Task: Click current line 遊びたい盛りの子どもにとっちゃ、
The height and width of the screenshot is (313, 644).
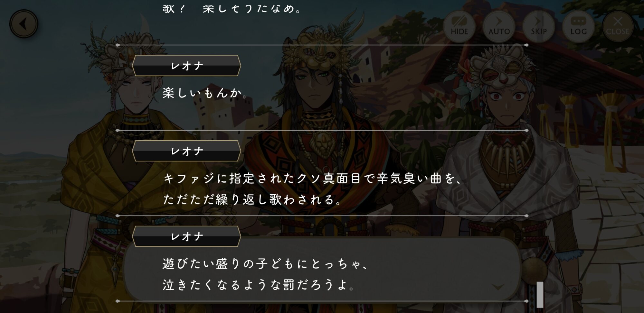Action: click(x=265, y=264)
